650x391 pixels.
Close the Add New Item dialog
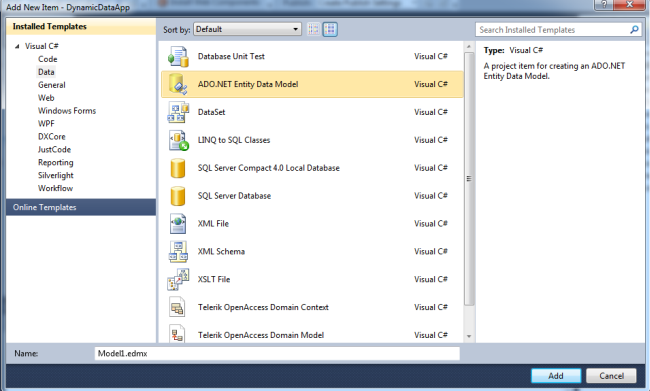click(x=629, y=5)
